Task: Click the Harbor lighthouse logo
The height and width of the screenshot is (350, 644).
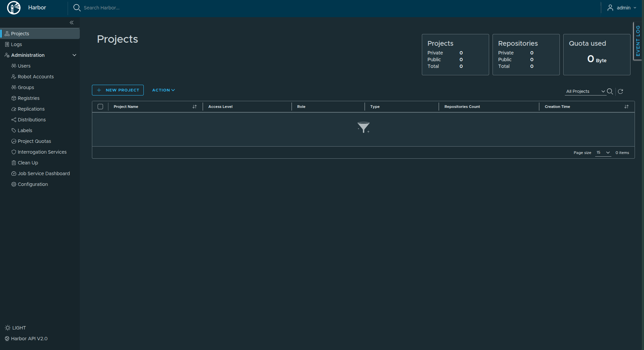Action: (x=14, y=8)
